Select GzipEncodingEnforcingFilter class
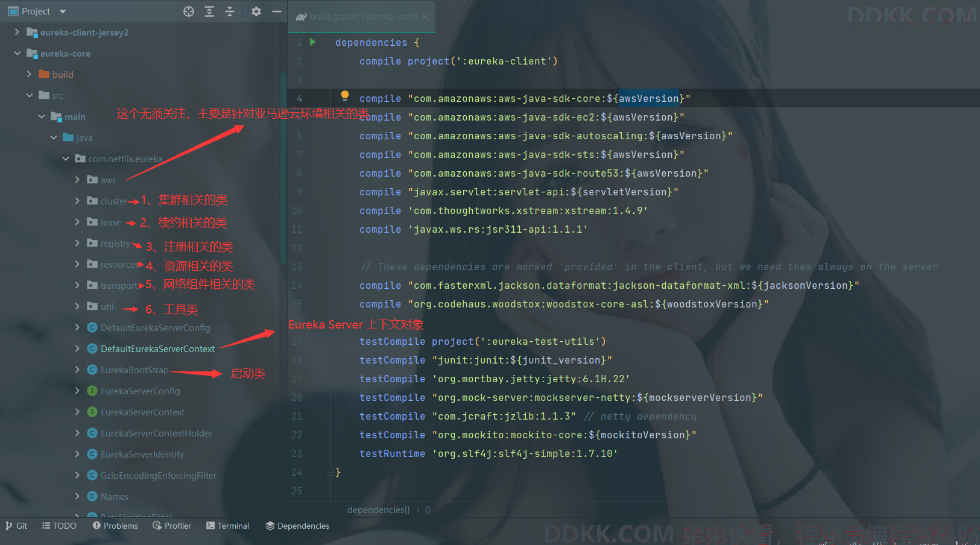 [x=158, y=475]
